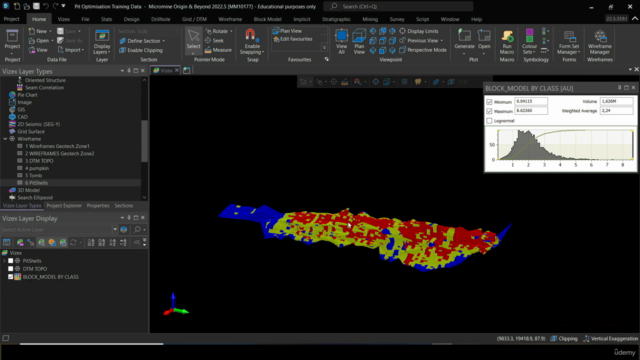This screenshot has height=360, width=640.
Task: Expand the Open file dropdown arrow
Action: point(52,40)
